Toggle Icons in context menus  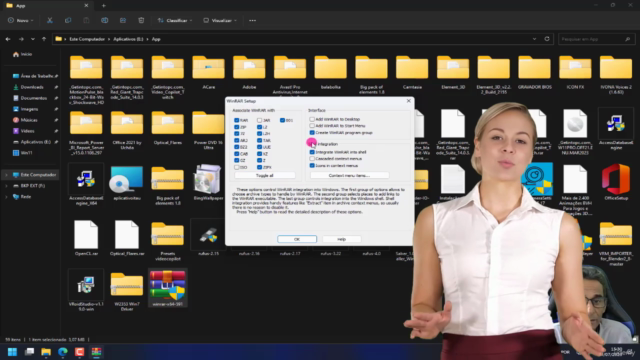click(x=312, y=166)
